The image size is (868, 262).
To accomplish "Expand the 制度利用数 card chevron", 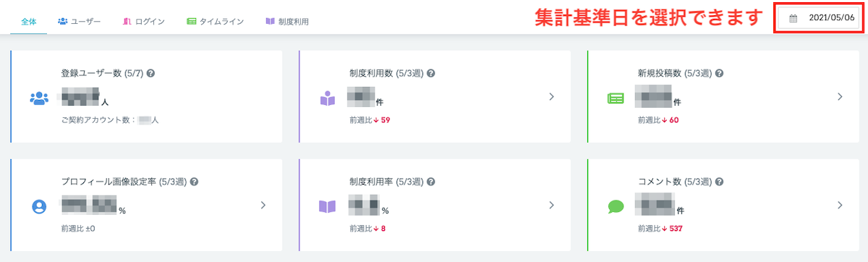I will click(551, 96).
